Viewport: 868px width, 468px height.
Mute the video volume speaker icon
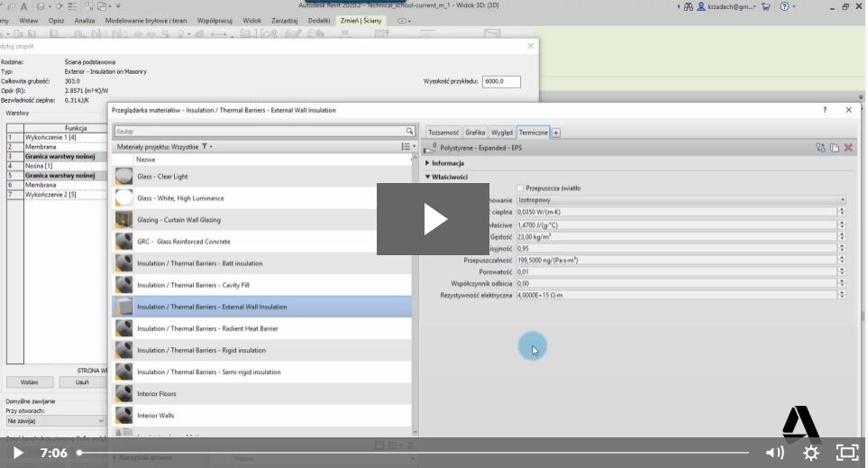(x=774, y=453)
